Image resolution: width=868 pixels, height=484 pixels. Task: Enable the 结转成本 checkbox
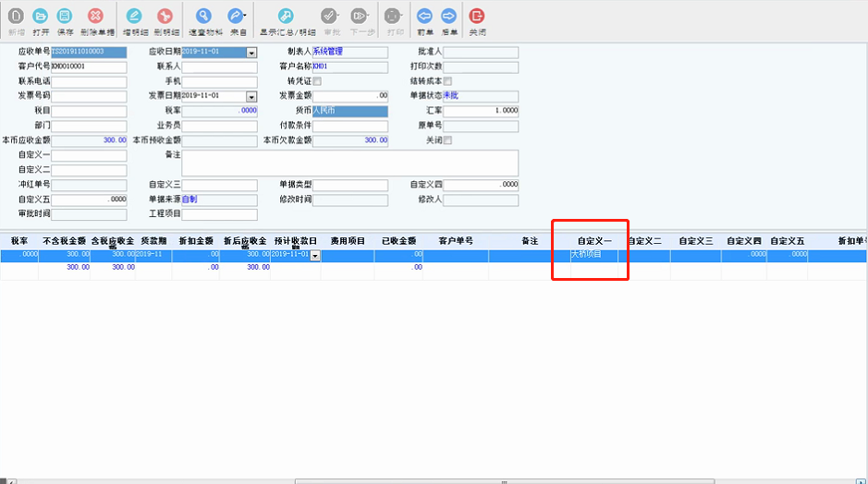[x=448, y=81]
